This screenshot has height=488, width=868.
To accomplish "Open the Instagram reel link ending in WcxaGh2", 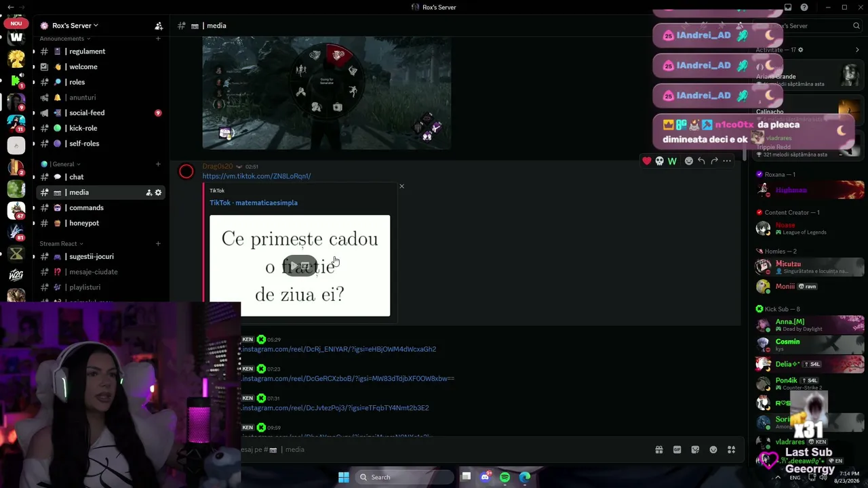I will tap(338, 350).
